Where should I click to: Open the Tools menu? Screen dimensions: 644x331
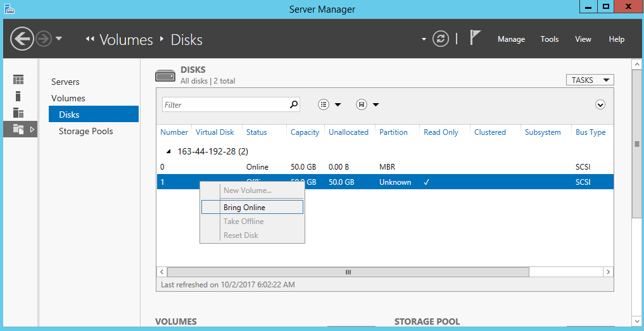pyautogui.click(x=549, y=39)
